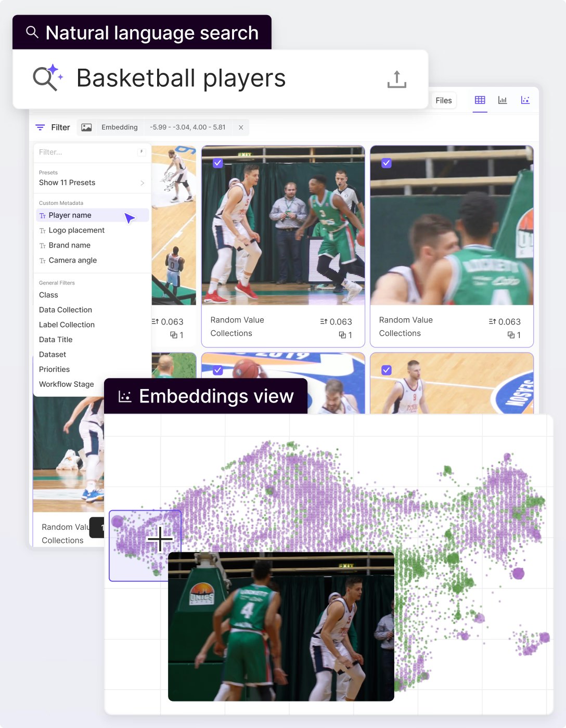
Task: Switch to the bar chart analytics view
Action: point(502,100)
